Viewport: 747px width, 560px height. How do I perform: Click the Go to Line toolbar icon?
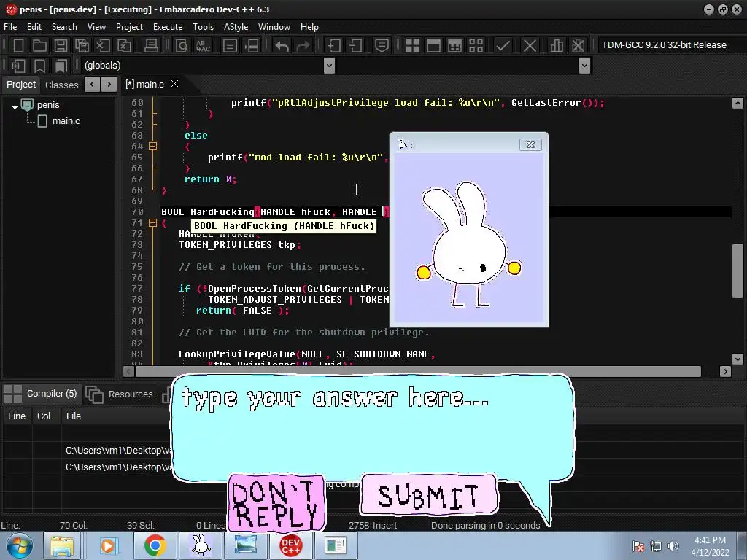click(252, 46)
